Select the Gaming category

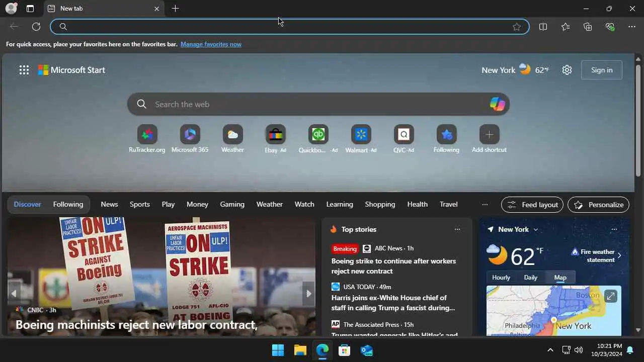click(x=232, y=204)
